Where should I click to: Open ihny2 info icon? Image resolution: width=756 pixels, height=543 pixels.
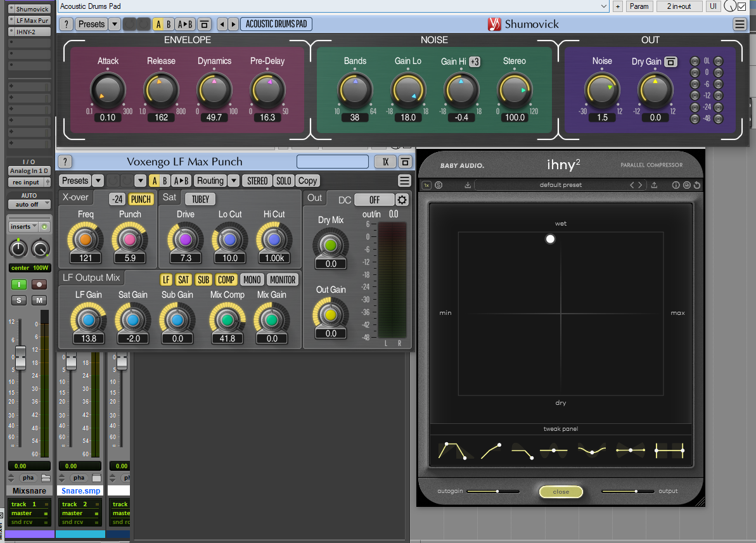[x=676, y=185]
